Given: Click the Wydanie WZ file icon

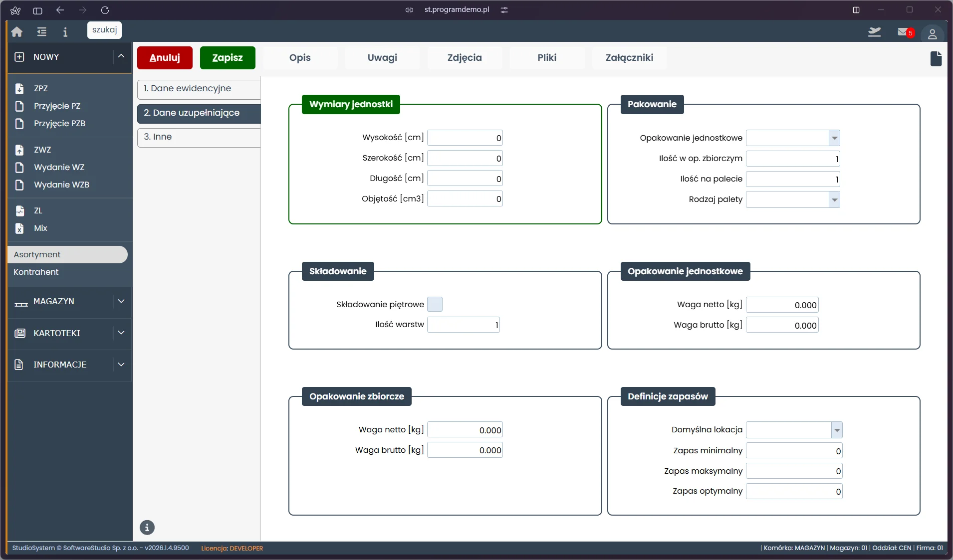Looking at the screenshot, I should point(19,167).
